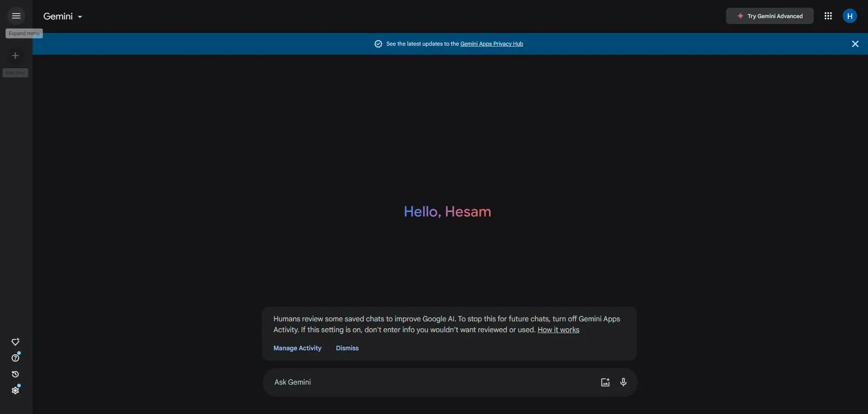Viewport: 868px width, 414px height.
Task: Click the checkmark badge icon in the banner
Action: point(378,44)
